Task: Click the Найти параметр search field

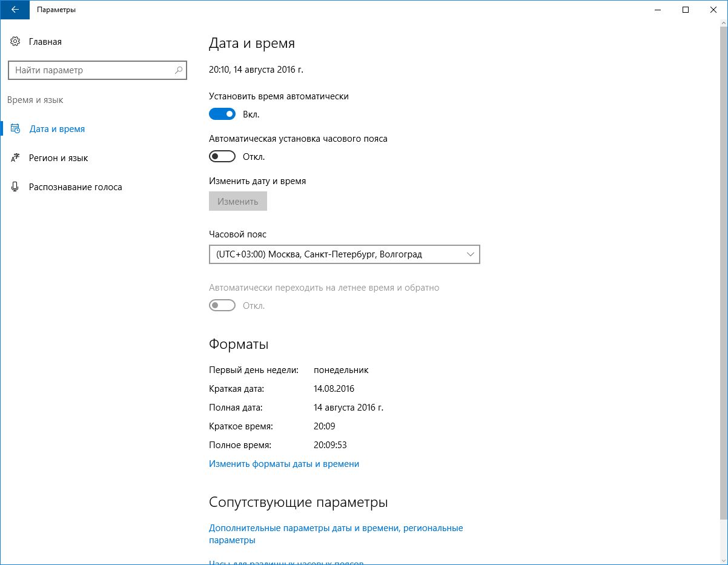Action: pyautogui.click(x=91, y=70)
